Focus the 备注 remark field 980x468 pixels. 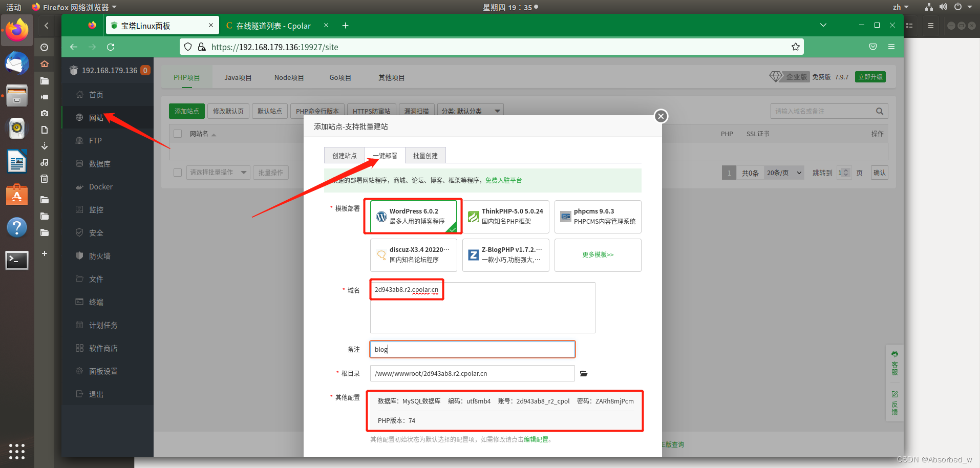coord(473,349)
